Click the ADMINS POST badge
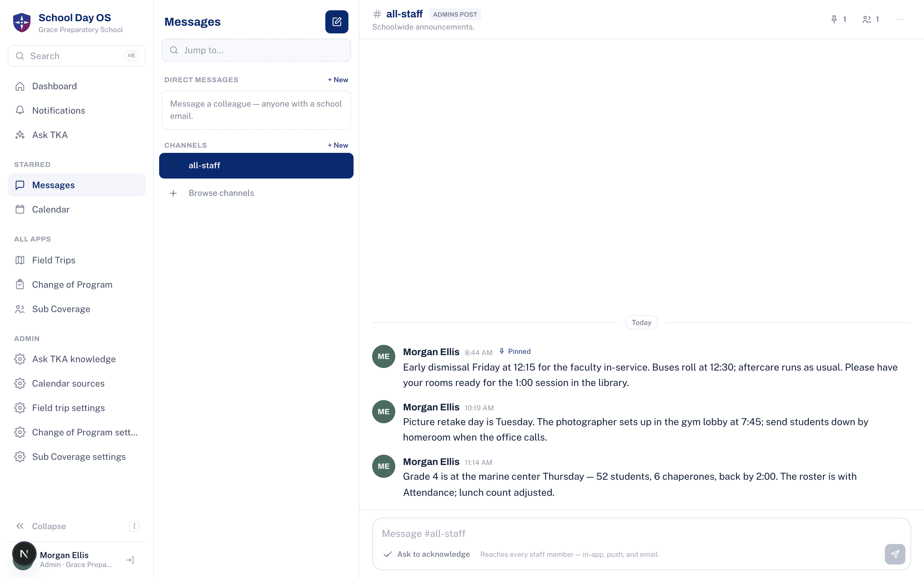Viewport: 924px width, 578px height. coord(455,14)
